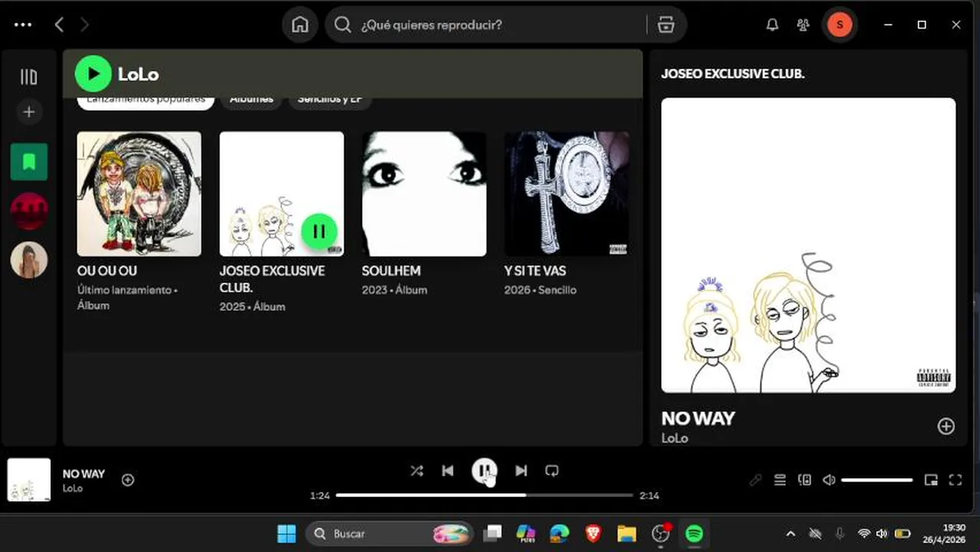Skip to next track
980x552 pixels.
tap(521, 471)
